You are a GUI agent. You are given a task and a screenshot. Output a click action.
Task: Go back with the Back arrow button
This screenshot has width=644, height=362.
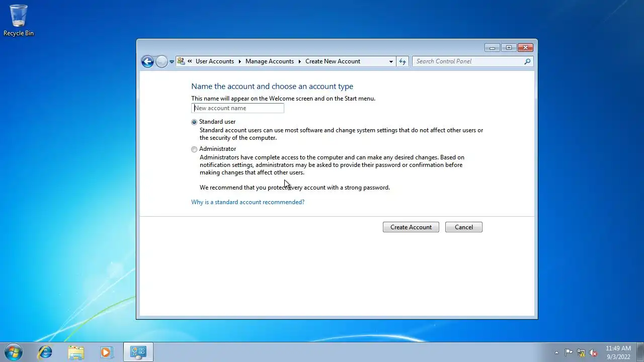click(147, 61)
